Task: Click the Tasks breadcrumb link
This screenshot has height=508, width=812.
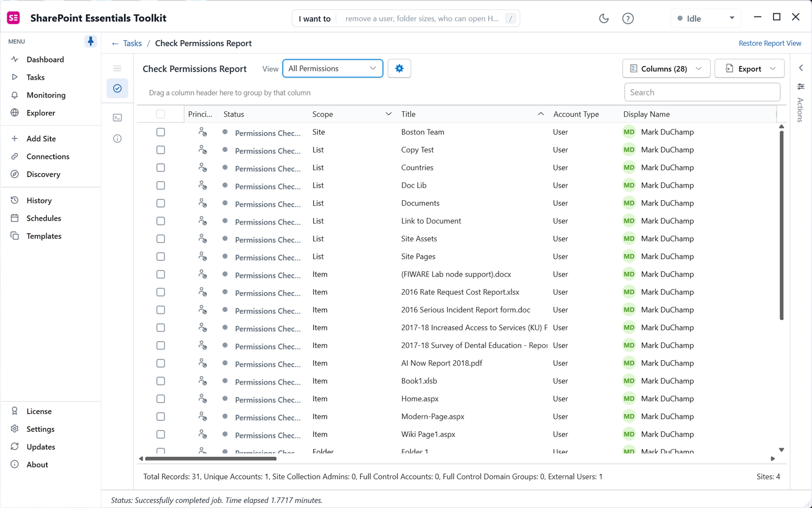Action: coord(132,43)
